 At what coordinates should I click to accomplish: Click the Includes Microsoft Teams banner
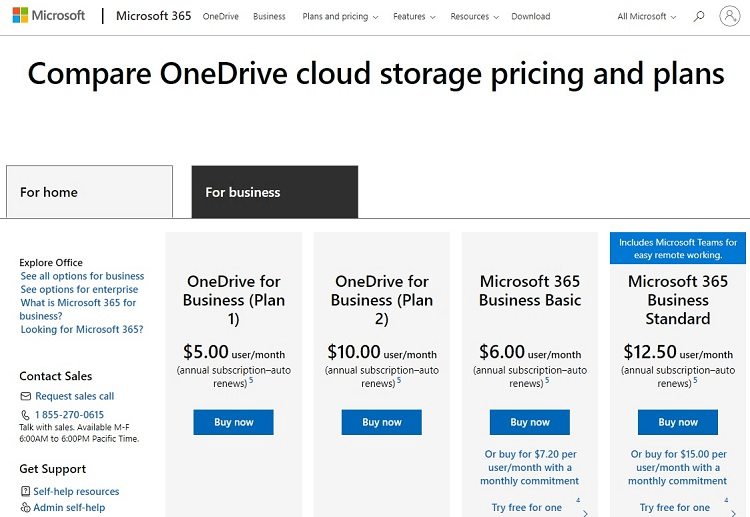pos(678,248)
